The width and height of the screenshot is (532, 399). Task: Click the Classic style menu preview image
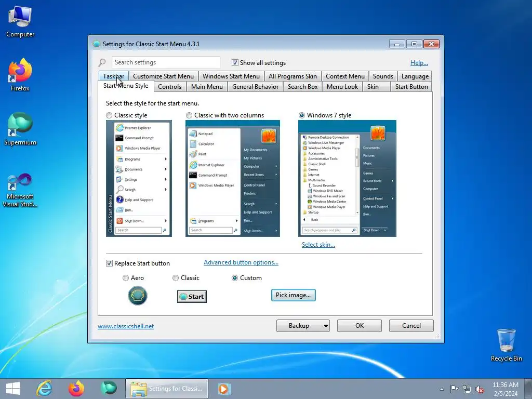click(x=139, y=179)
